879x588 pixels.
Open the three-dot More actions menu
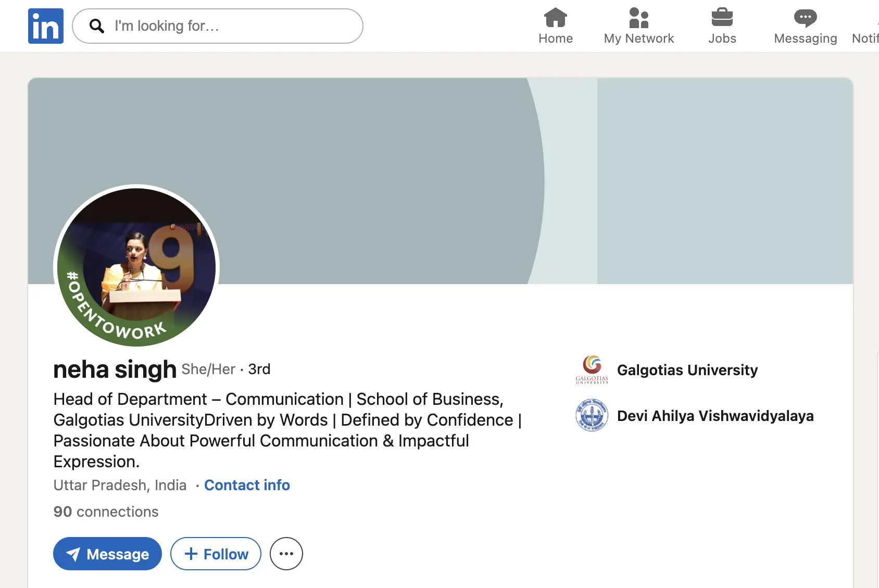pyautogui.click(x=286, y=554)
